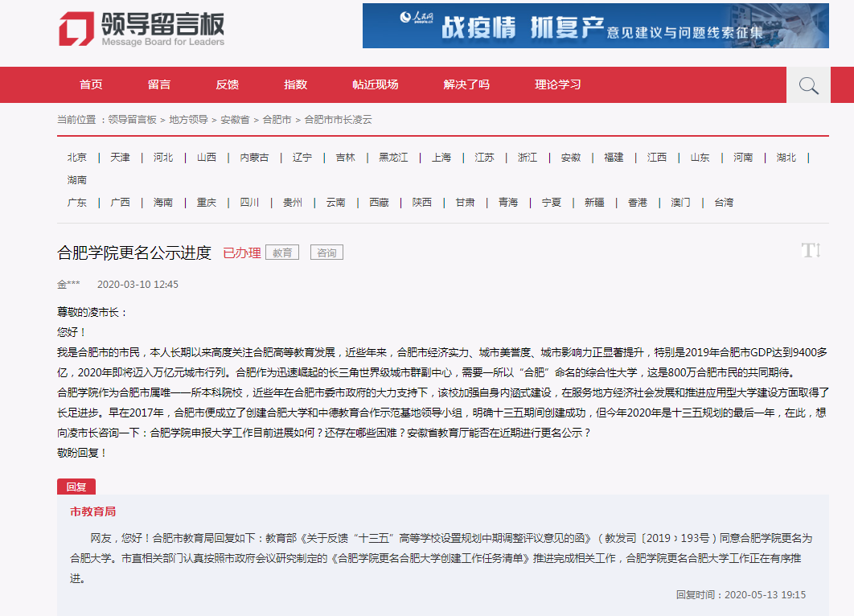Click breadcrumb link 安徽省
The image size is (854, 616).
point(236,120)
